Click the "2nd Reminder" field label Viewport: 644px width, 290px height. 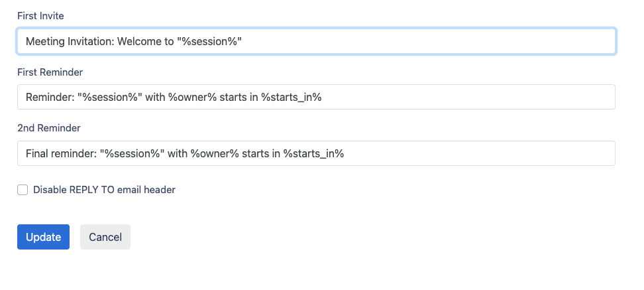(x=48, y=128)
